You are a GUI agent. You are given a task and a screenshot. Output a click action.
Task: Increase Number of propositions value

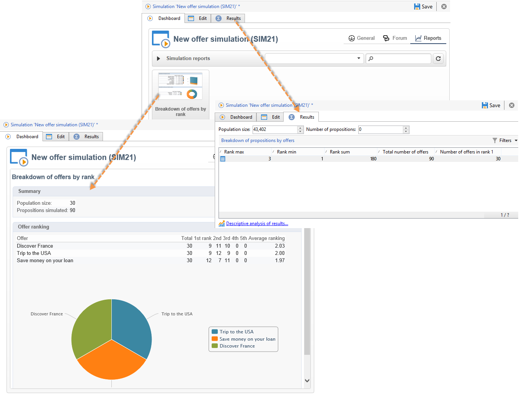click(x=406, y=127)
